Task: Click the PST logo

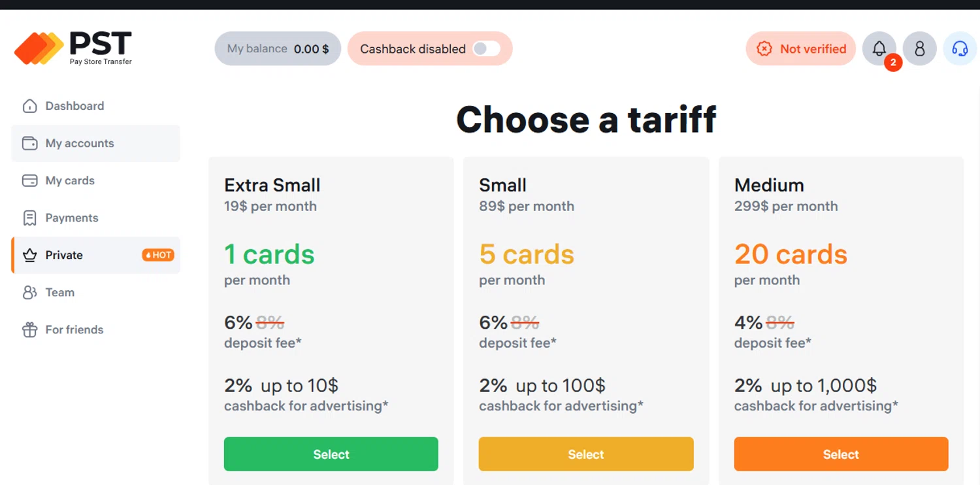Action: coord(73,48)
